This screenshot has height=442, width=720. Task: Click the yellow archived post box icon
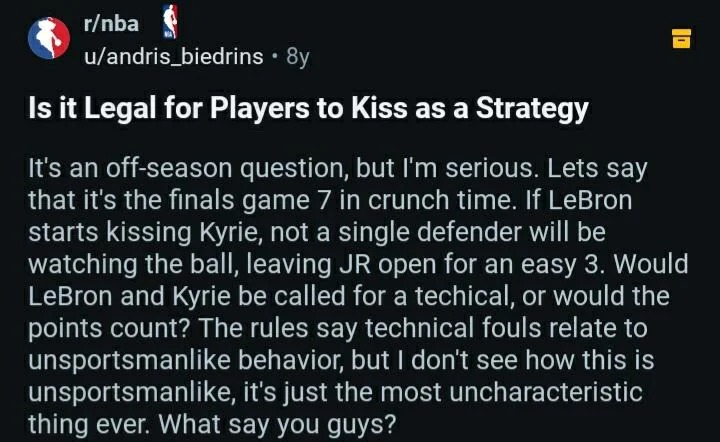coord(681,38)
